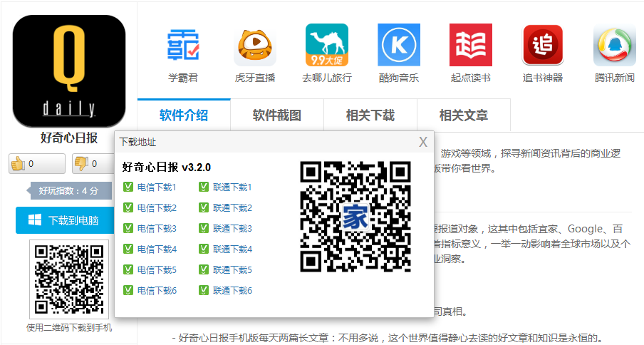Click the 酷狗音乐 app icon

pyautogui.click(x=399, y=45)
